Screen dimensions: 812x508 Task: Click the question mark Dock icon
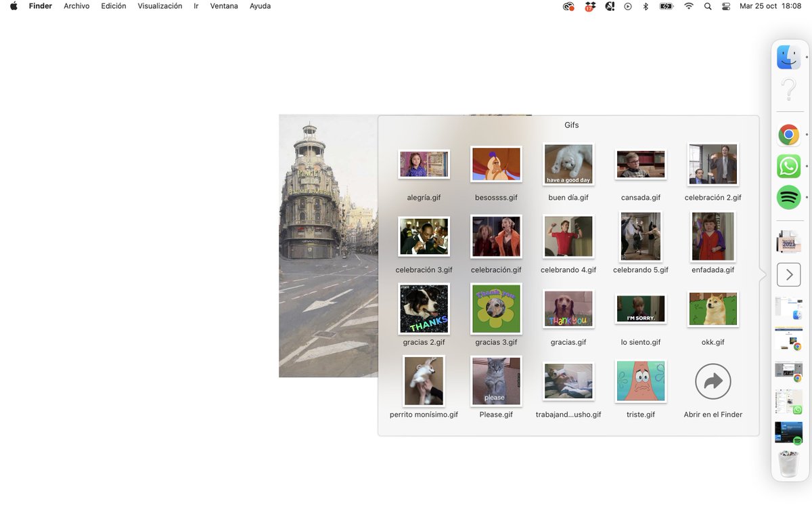point(789,89)
